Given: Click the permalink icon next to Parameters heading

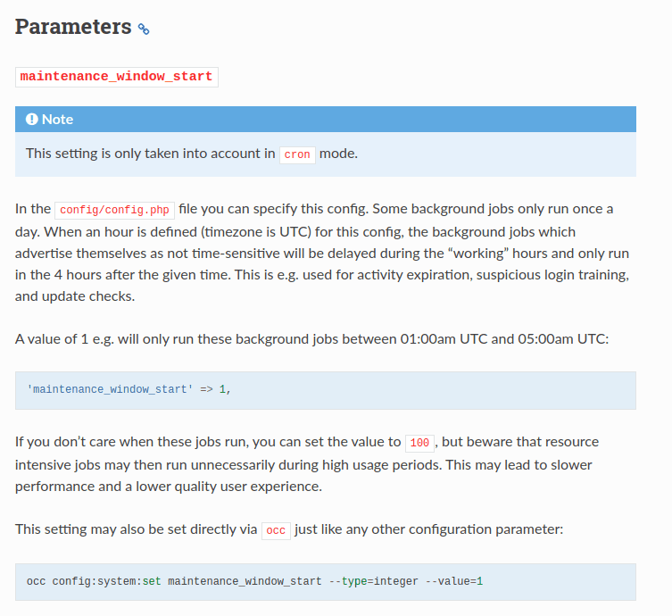Looking at the screenshot, I should click(x=144, y=29).
